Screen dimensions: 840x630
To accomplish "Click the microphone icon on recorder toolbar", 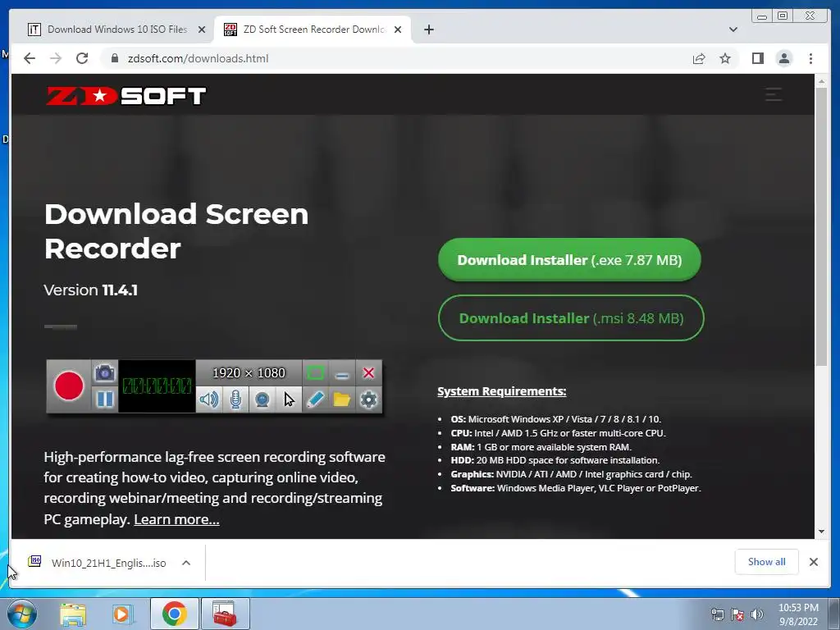I will (x=235, y=399).
